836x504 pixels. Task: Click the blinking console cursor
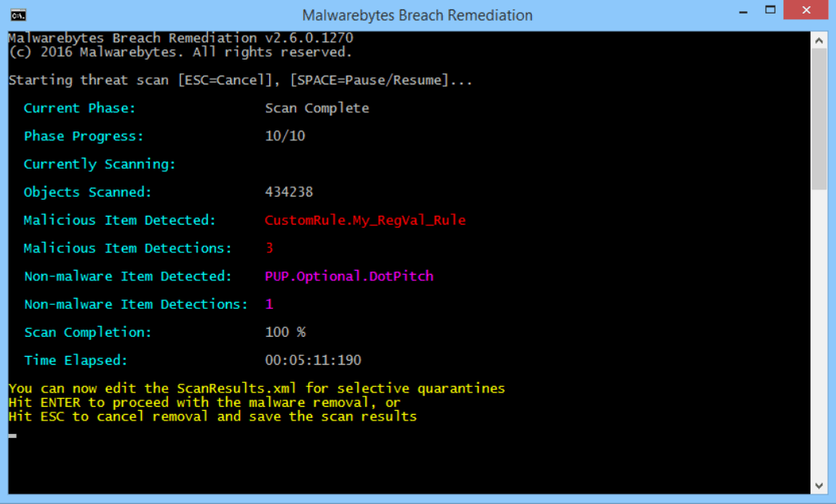coord(12,436)
